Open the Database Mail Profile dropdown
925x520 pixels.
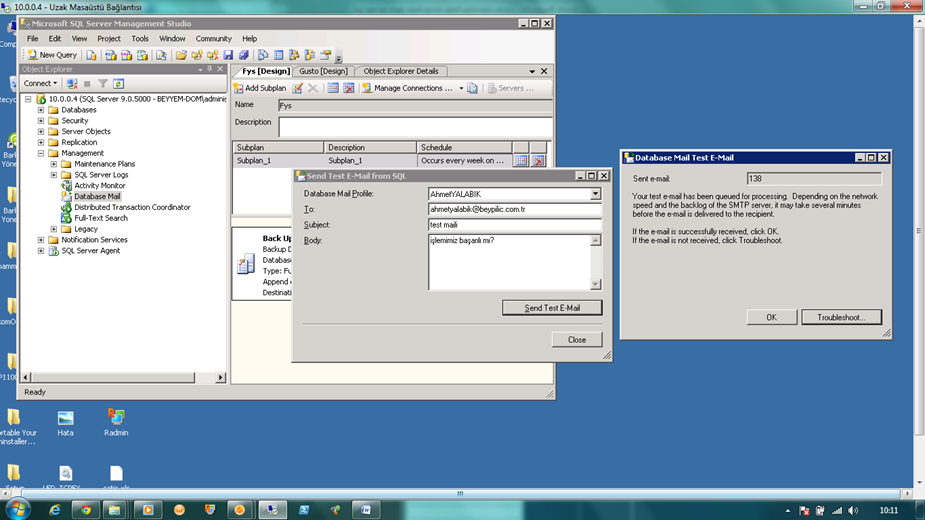click(595, 194)
